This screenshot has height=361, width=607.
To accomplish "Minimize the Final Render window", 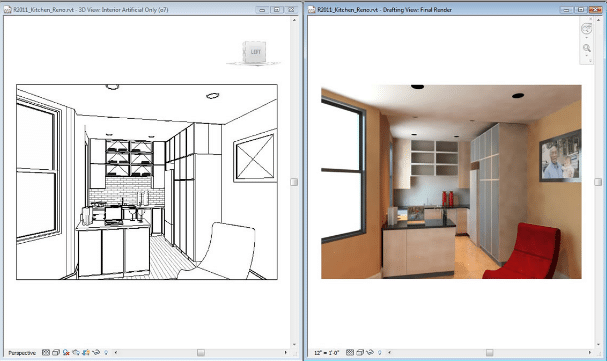I will (x=566, y=10).
